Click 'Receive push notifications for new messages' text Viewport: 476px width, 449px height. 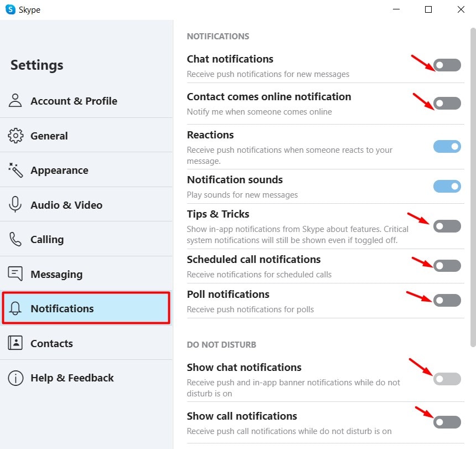coord(268,74)
